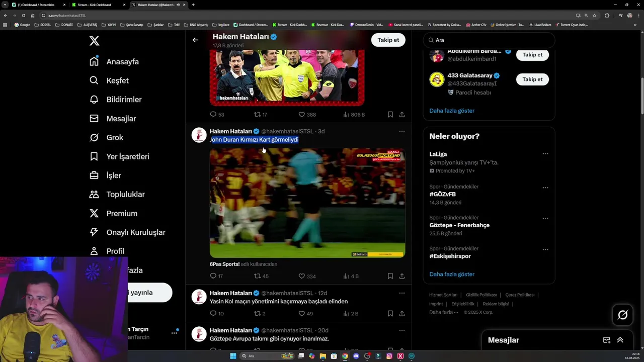Open more options on Göztepe Avrupa post
Screen dimensions: 644x362
coord(401,330)
